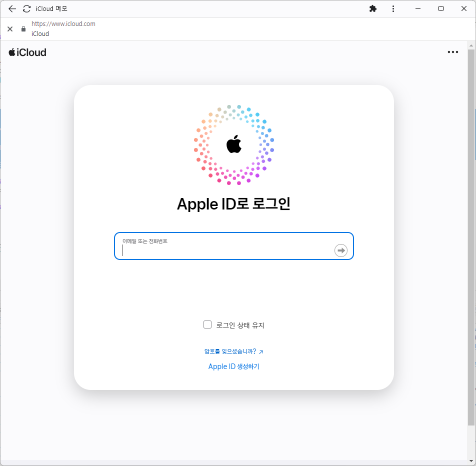
Task: Open the 'Apple ID 생성하기' link
Action: coord(234,366)
